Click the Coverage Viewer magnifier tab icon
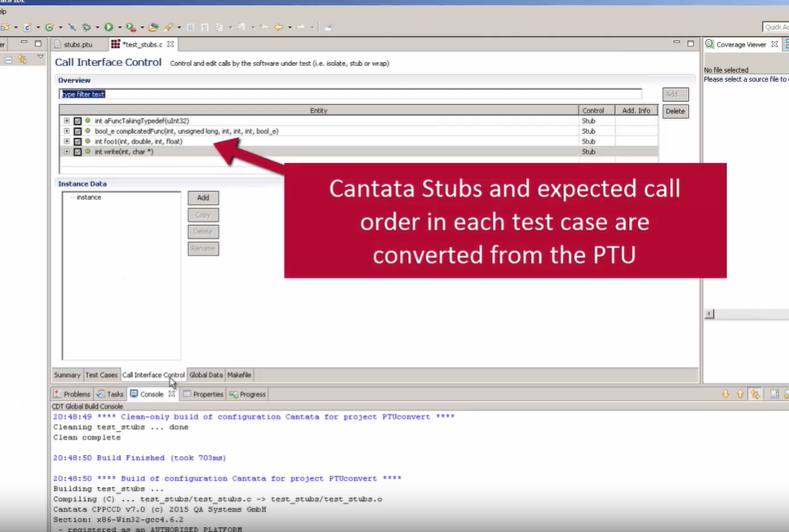The width and height of the screenshot is (789, 532). [x=709, y=44]
